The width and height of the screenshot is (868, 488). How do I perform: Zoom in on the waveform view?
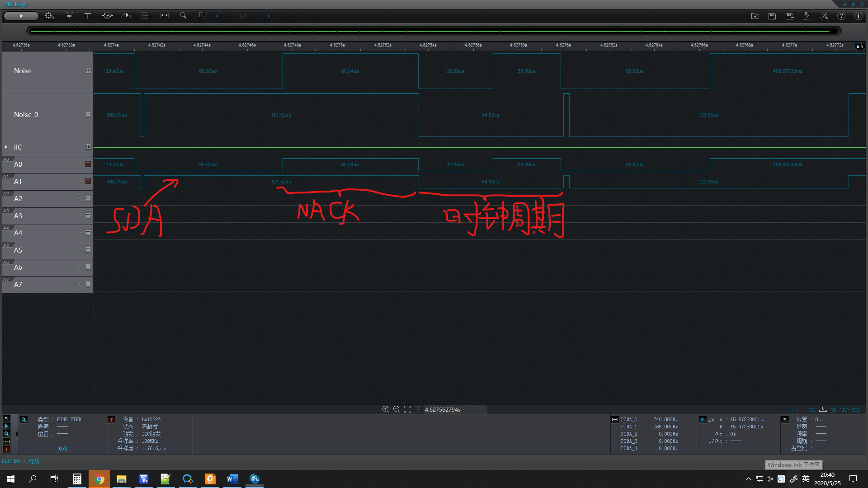click(x=386, y=409)
